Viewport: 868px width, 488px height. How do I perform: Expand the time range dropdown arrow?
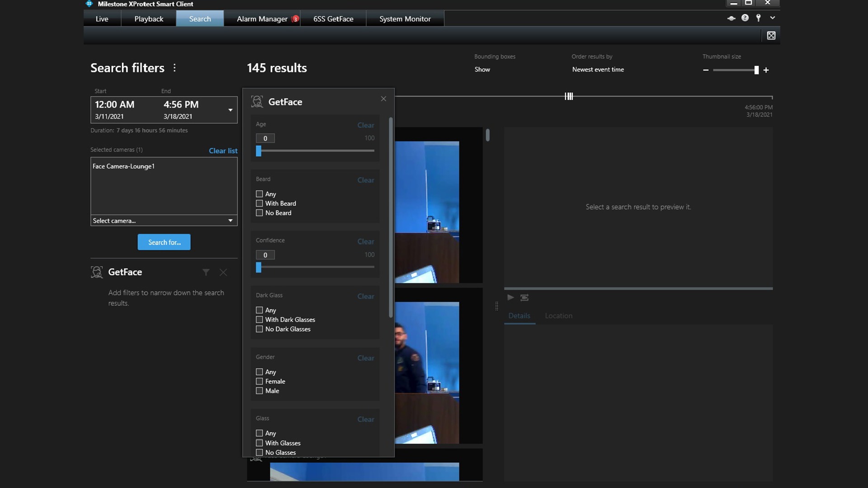[x=230, y=110]
